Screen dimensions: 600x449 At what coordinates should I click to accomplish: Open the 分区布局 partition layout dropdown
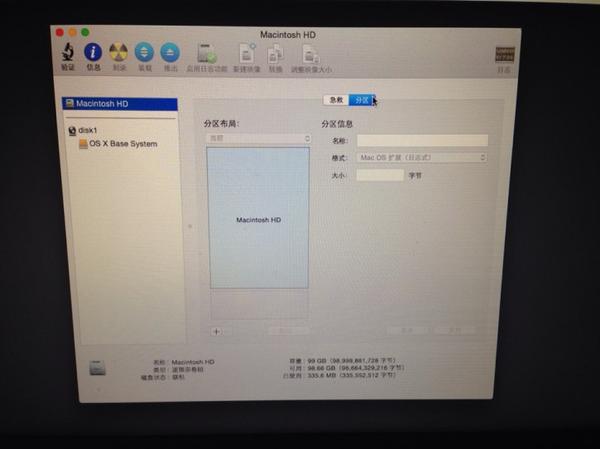tap(259, 139)
